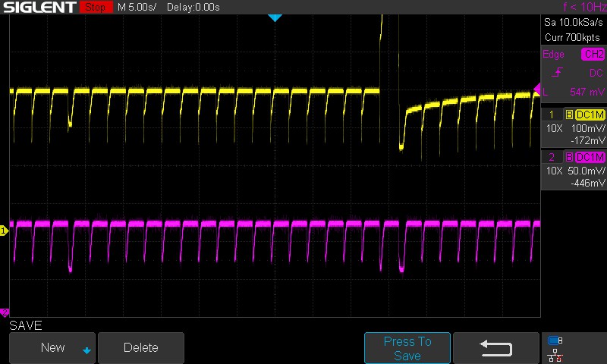Select the channel 2 number box
Screen dimensions: 607x364
point(552,157)
